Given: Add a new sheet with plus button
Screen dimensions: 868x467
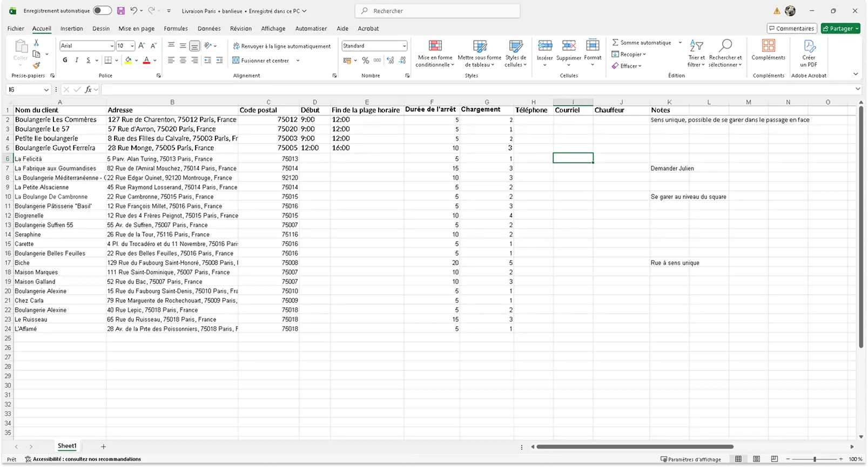Looking at the screenshot, I should click(x=103, y=446).
